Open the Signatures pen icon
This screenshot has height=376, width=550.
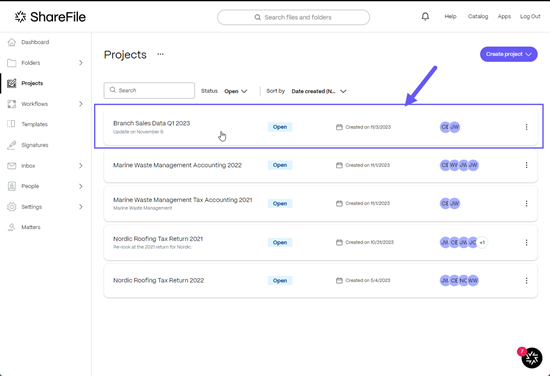pos(12,145)
